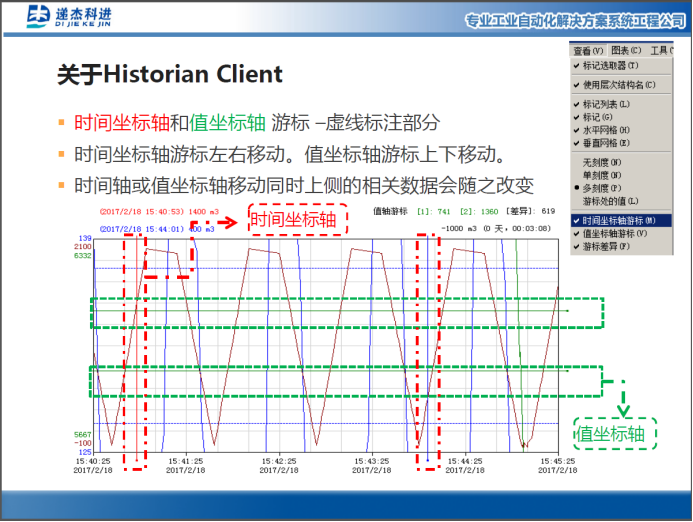Open the 查看(V) menu
The width and height of the screenshot is (693, 522).
588,50
